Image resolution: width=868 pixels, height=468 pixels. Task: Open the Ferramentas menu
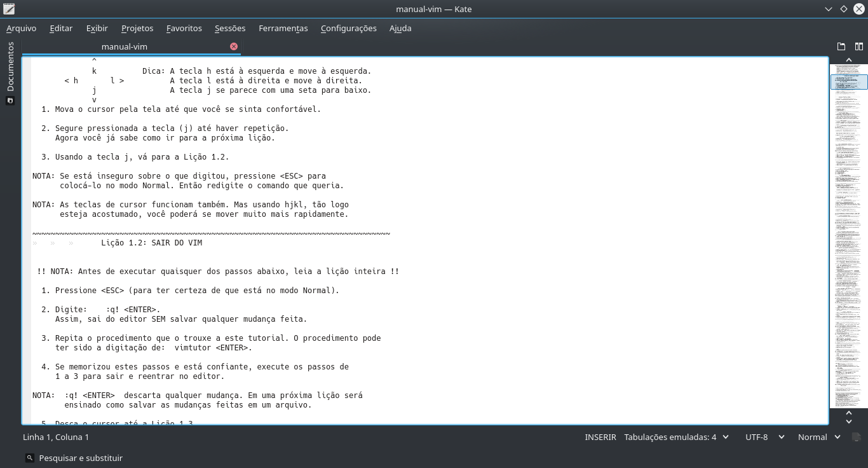[x=283, y=28]
